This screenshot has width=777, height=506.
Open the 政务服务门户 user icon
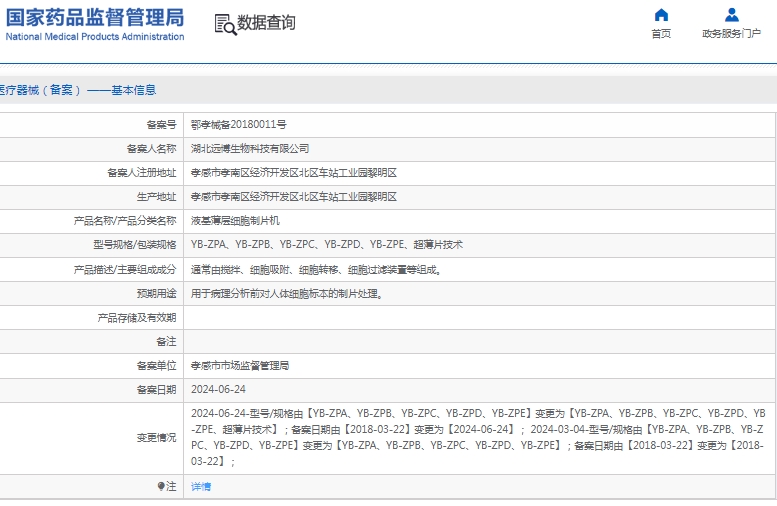[x=731, y=15]
